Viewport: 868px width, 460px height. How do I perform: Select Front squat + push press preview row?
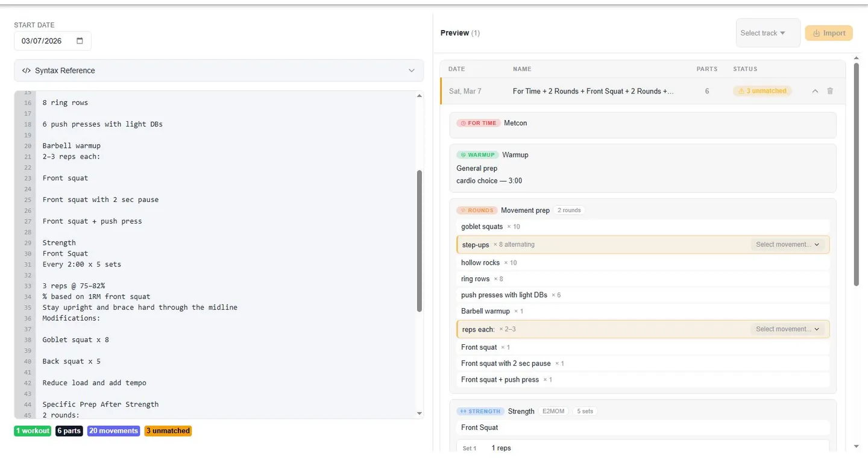pyautogui.click(x=643, y=380)
